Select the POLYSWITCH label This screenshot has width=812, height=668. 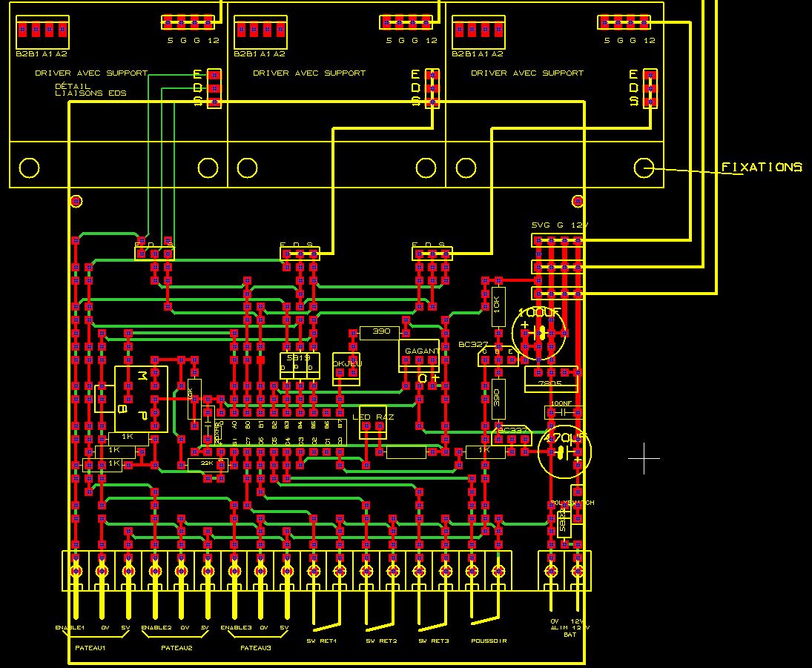[x=572, y=503]
